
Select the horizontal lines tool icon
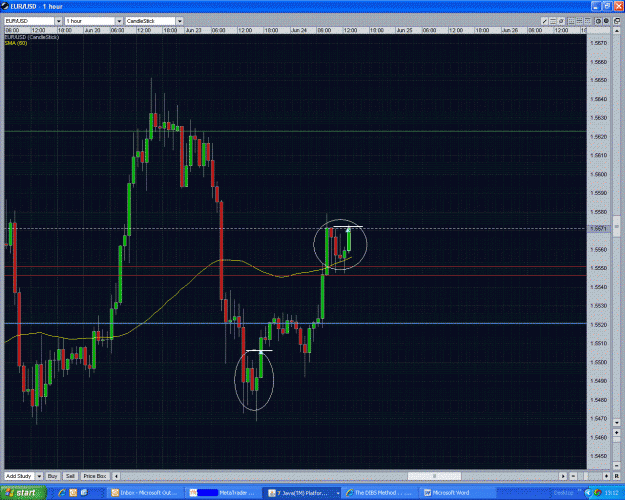click(x=553, y=21)
